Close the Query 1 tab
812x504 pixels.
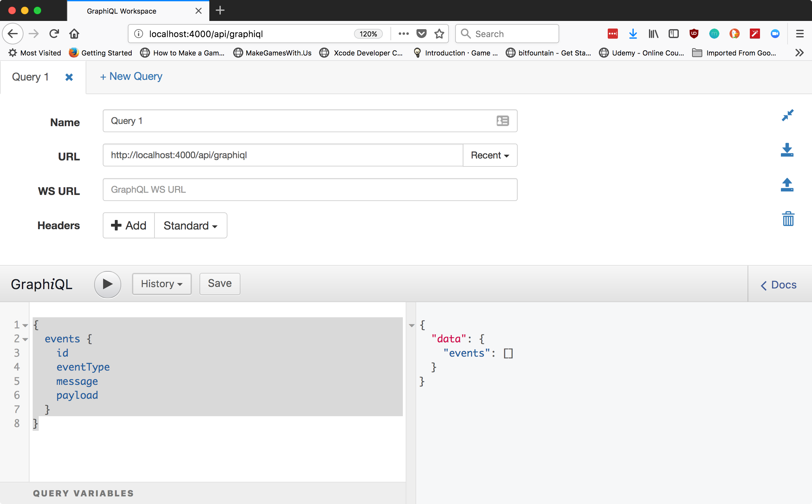(69, 77)
